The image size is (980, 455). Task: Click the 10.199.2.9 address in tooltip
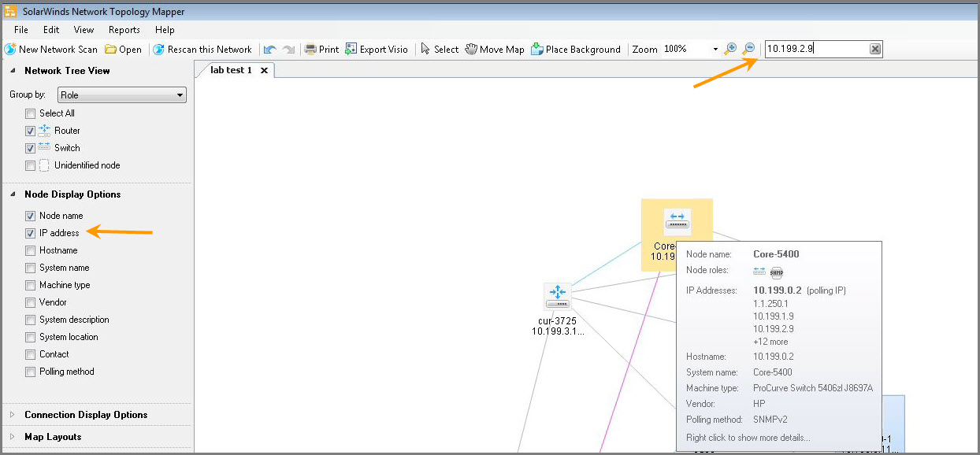click(x=774, y=329)
